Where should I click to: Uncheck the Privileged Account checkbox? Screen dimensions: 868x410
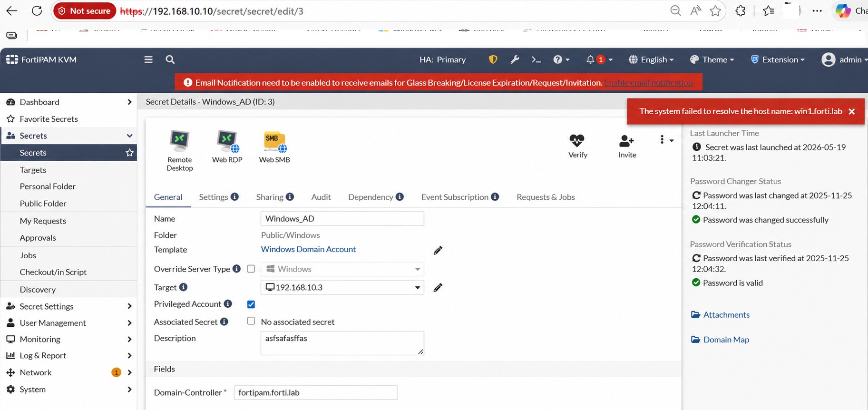(251, 304)
